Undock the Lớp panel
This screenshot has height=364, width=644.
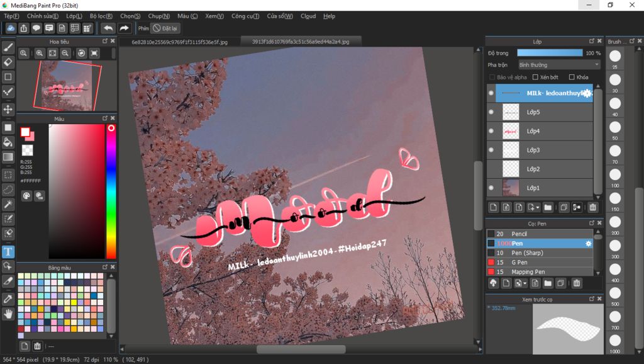coord(591,41)
